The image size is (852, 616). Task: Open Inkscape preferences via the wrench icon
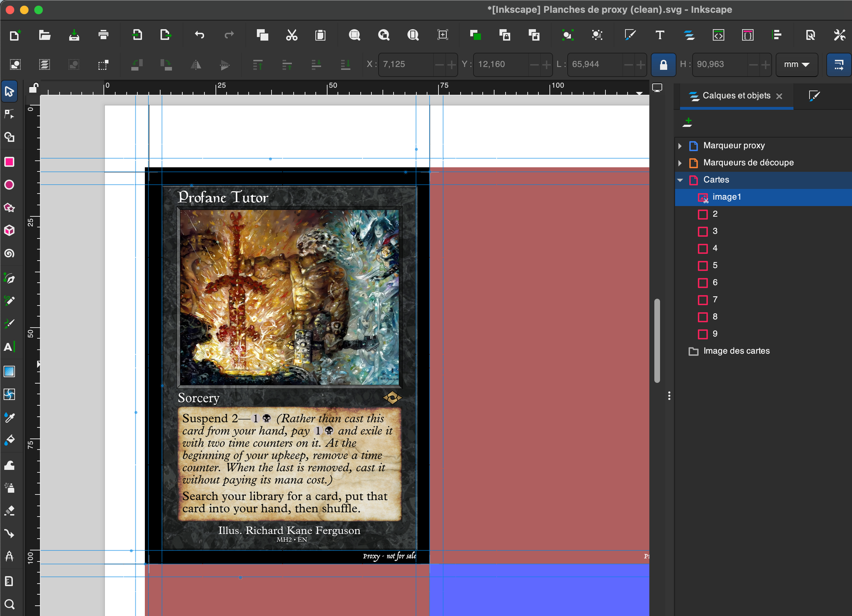pos(839,36)
